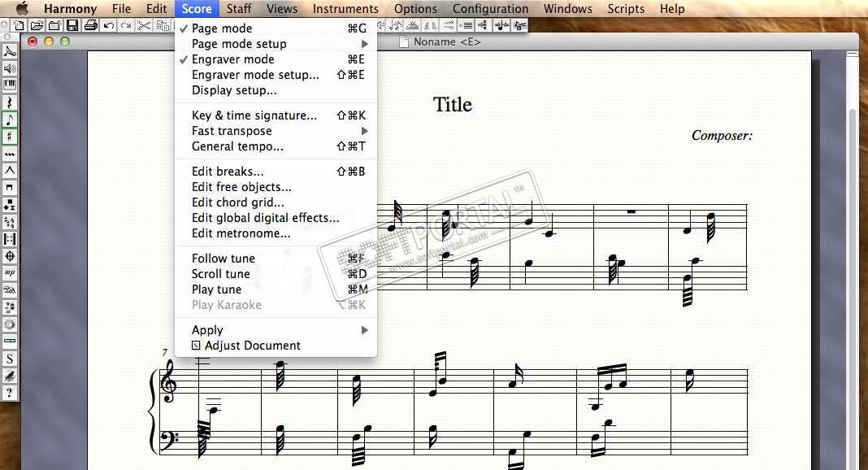Image resolution: width=868 pixels, height=470 pixels.
Task: Choose Adjust Document menu item
Action: [x=276, y=346]
